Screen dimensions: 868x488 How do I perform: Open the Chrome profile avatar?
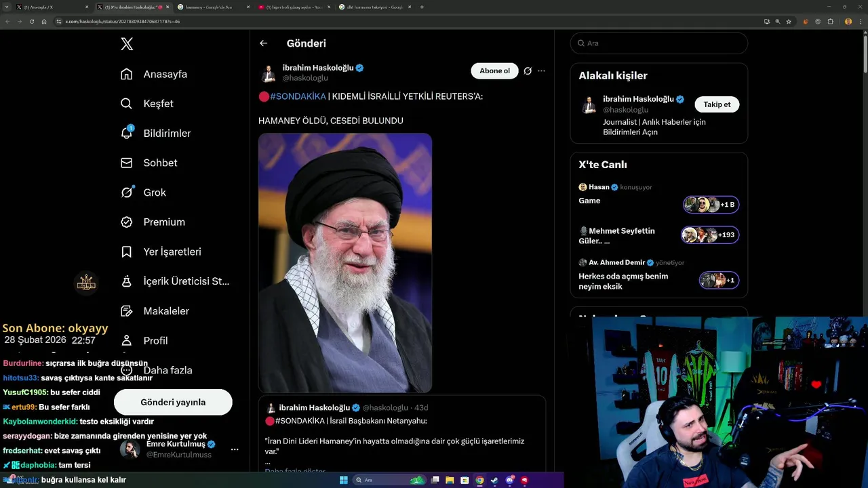[x=848, y=21]
